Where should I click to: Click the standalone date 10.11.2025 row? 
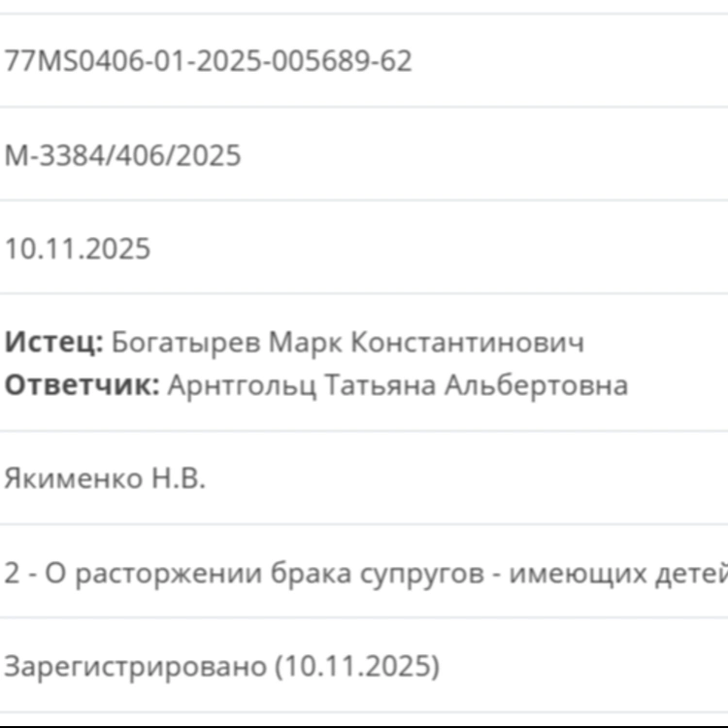click(x=78, y=249)
